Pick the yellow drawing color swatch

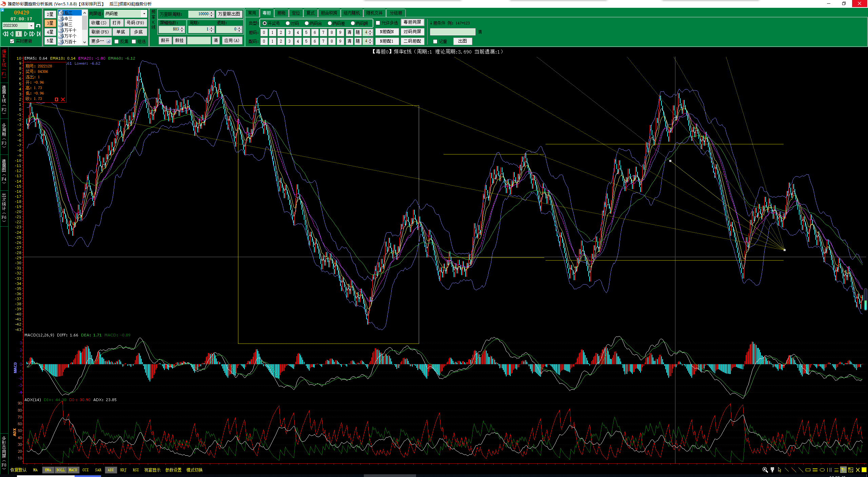coord(864,470)
